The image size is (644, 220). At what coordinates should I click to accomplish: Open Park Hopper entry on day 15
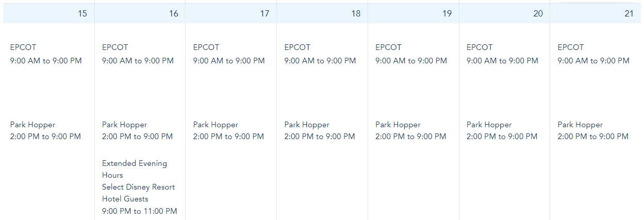[x=32, y=125]
